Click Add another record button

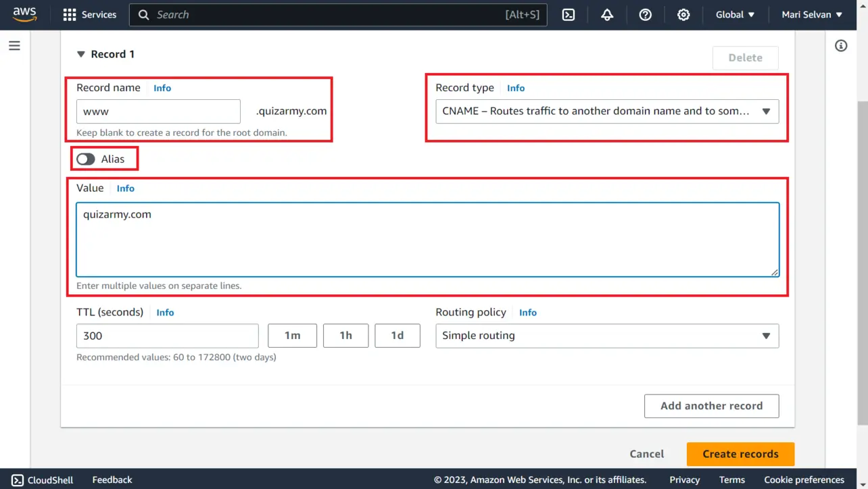click(711, 406)
